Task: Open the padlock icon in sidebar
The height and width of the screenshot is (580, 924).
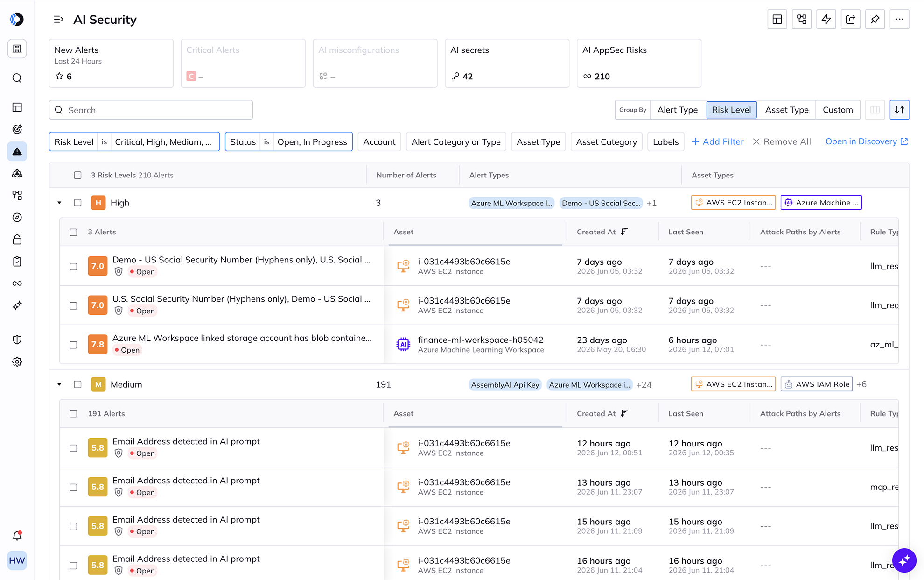Action: (x=17, y=240)
